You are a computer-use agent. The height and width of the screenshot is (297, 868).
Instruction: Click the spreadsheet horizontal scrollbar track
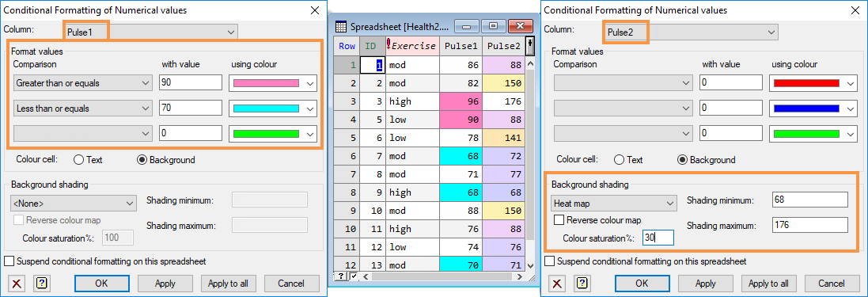(442, 276)
